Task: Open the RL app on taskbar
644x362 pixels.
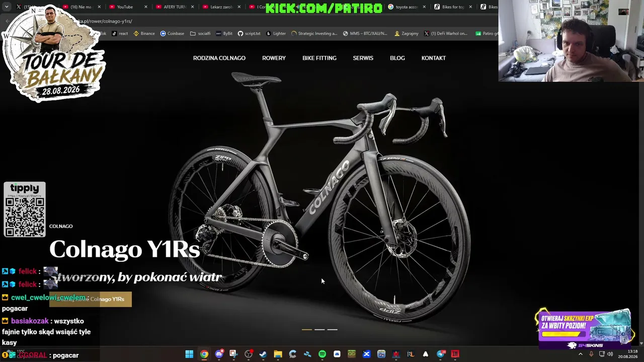Action: 411,354
